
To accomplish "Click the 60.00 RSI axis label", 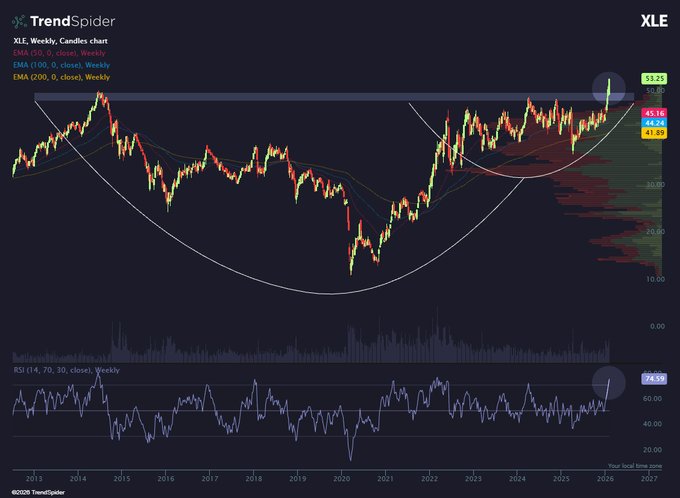I will [x=652, y=398].
